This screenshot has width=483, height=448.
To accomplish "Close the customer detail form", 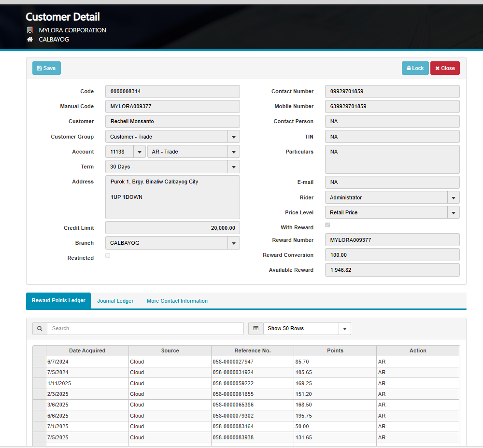I will 444,68.
